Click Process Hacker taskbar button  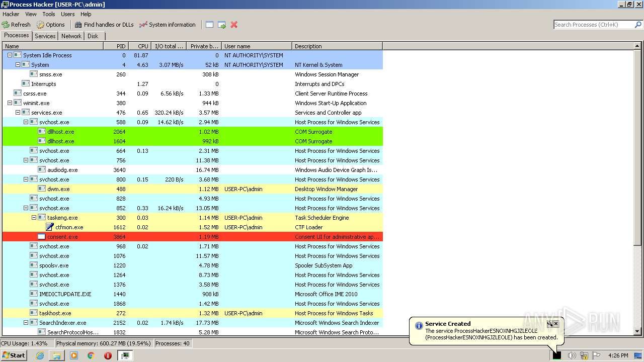[x=125, y=355]
